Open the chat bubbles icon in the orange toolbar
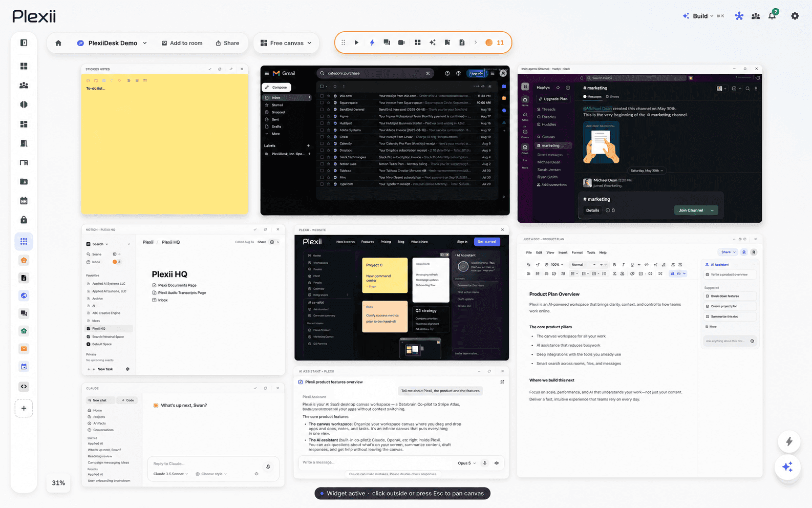 click(x=387, y=43)
